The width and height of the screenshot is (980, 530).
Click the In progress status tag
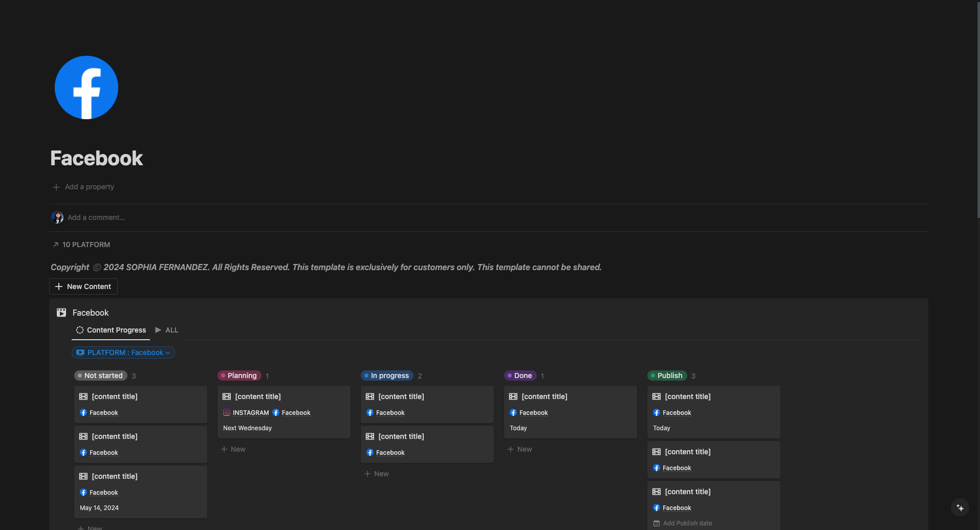387,376
